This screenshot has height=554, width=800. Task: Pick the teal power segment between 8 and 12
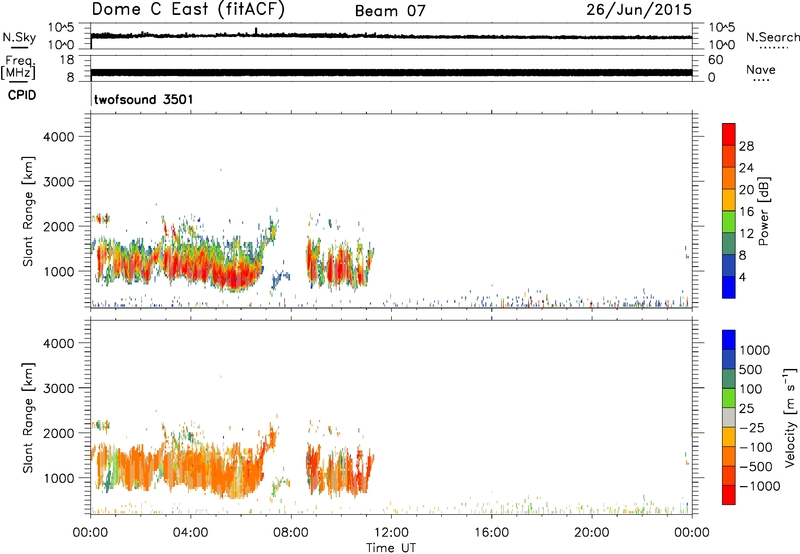[729, 244]
